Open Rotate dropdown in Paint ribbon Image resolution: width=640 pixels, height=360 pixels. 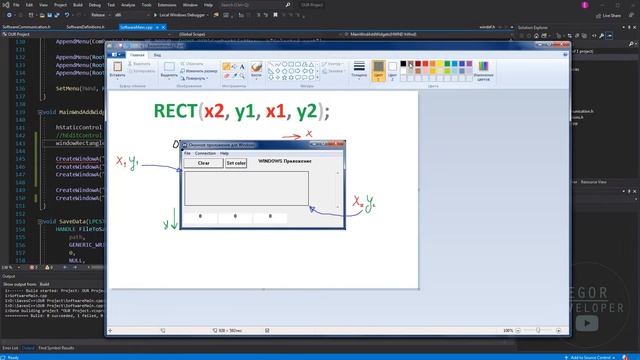(x=195, y=78)
